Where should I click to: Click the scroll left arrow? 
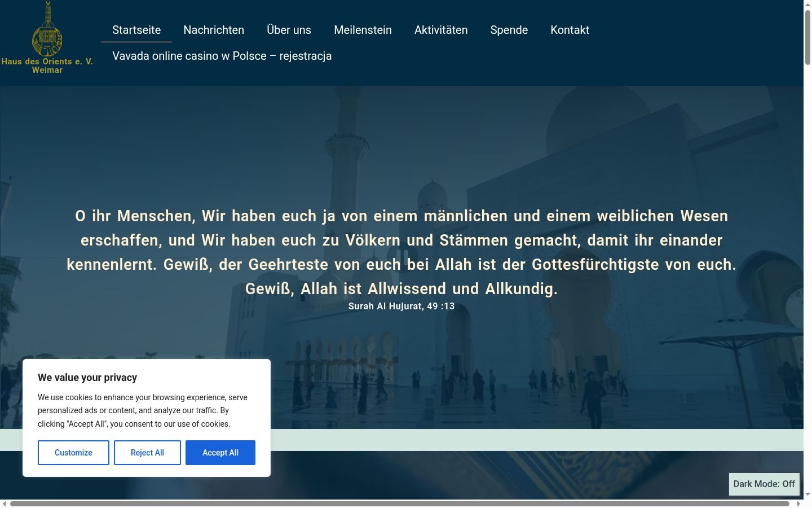4,503
